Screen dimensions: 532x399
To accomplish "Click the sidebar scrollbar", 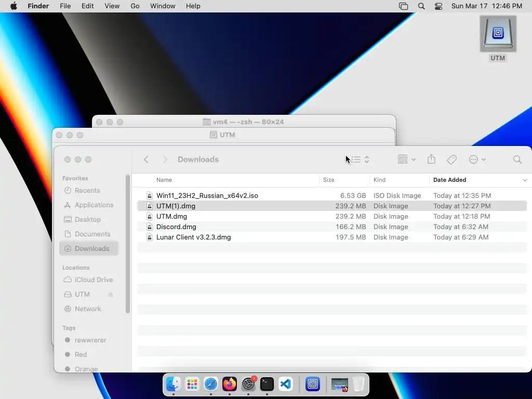I will point(128,244).
